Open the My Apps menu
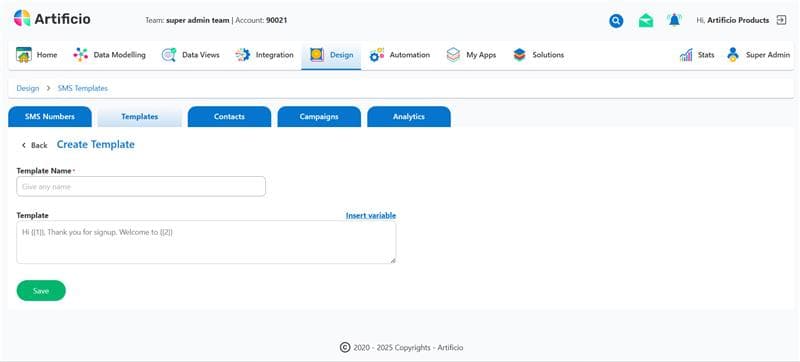The height and width of the screenshot is (362, 800). (x=481, y=55)
